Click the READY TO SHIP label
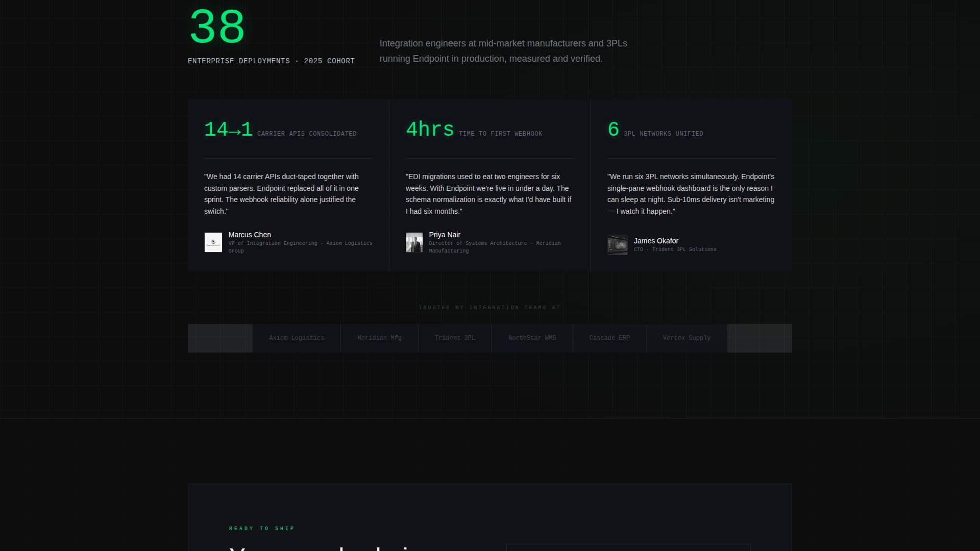The width and height of the screenshot is (980, 551). tap(262, 529)
